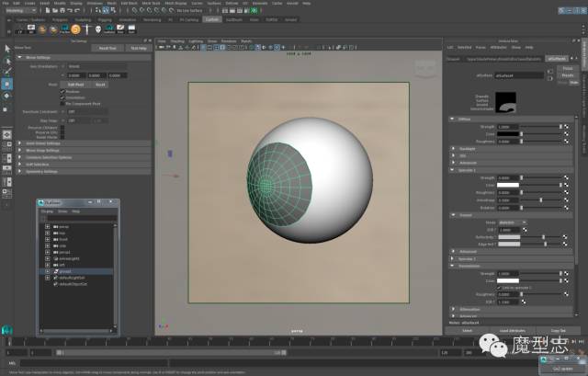Click the single-pane layout icon under toolbox
588x376 pixels.
7,134
